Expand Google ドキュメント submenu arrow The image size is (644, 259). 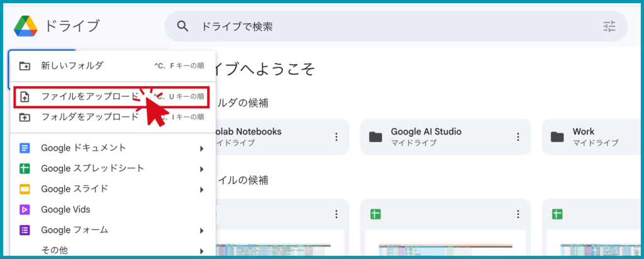[202, 148]
